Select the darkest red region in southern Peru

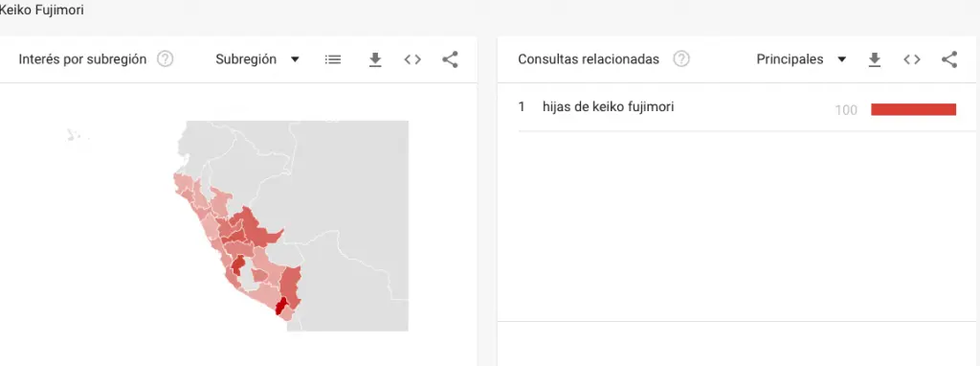pos(281,307)
